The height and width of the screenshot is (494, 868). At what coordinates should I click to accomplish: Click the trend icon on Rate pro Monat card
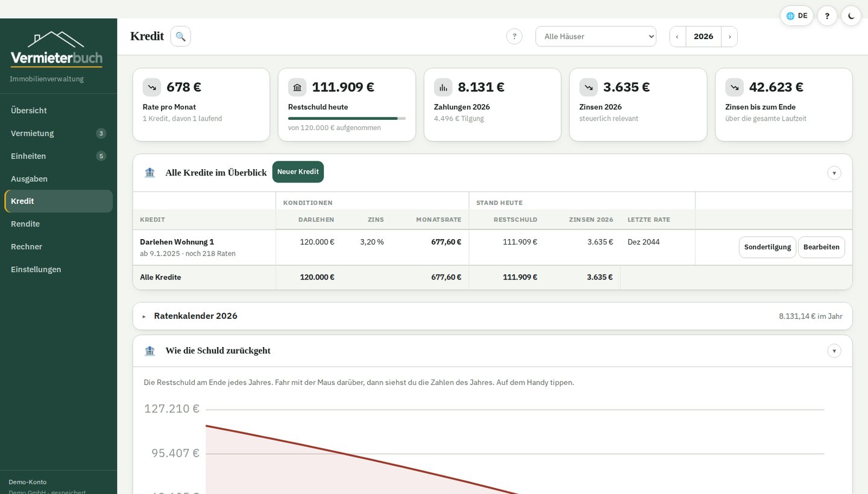[152, 87]
